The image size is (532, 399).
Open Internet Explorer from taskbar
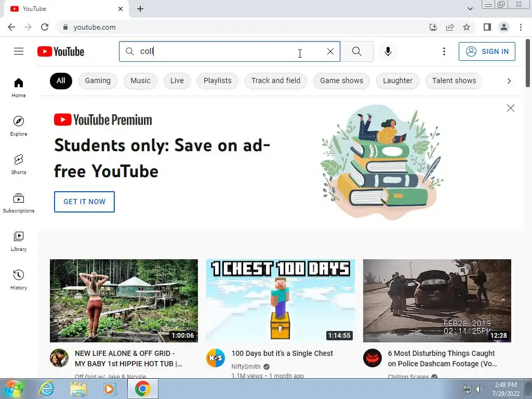coord(46,389)
